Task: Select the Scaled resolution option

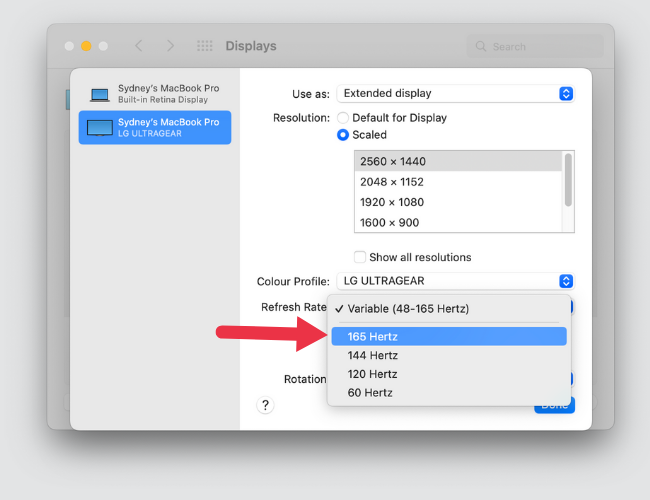Action: pos(342,135)
